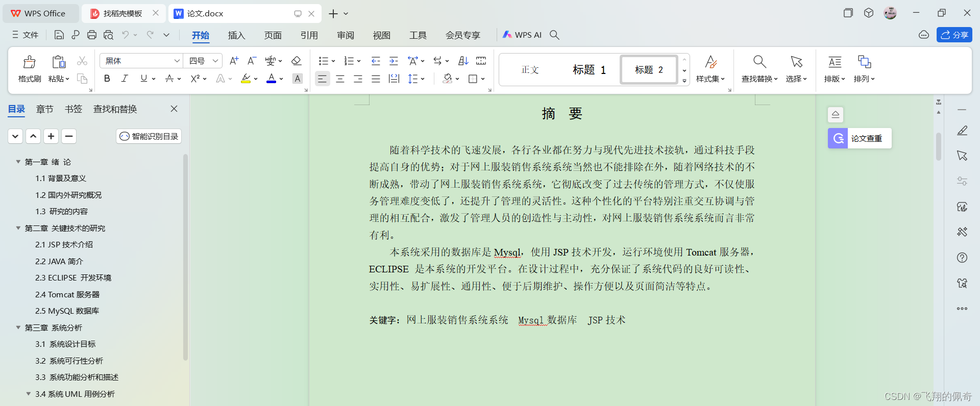Decrease font size with A- icon
Image resolution: width=980 pixels, height=406 pixels.
252,61
